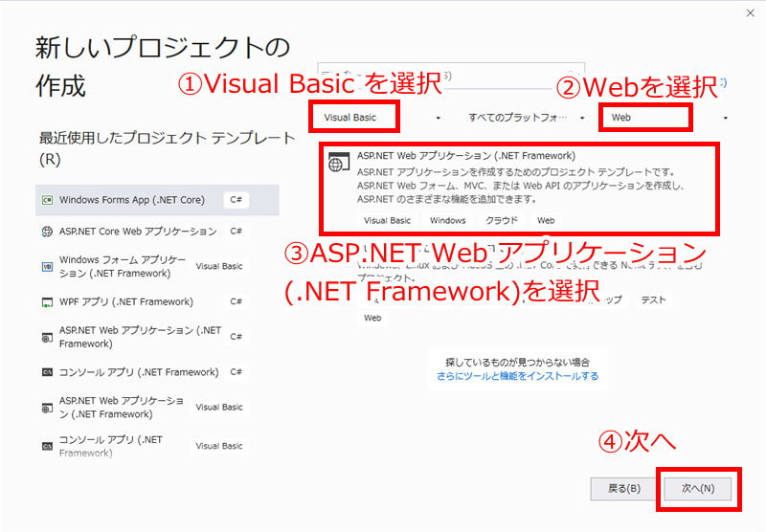Click the C# ASP.NET Web application (.NET Framework) icon

(x=47, y=337)
